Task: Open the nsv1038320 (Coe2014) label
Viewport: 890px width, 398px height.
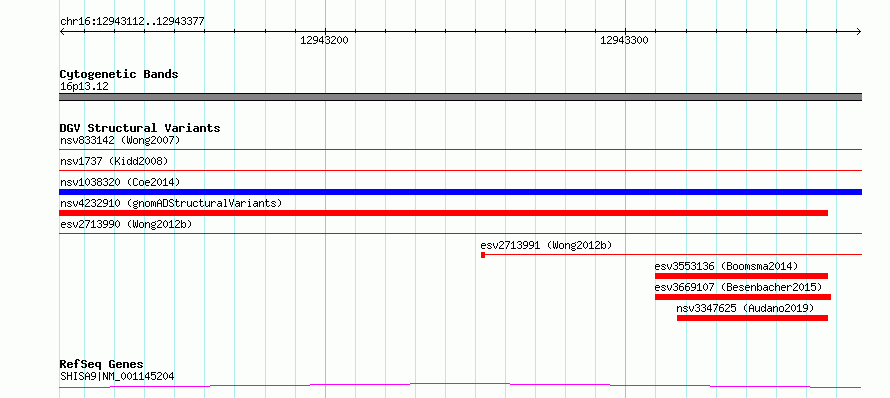Action: [120, 182]
